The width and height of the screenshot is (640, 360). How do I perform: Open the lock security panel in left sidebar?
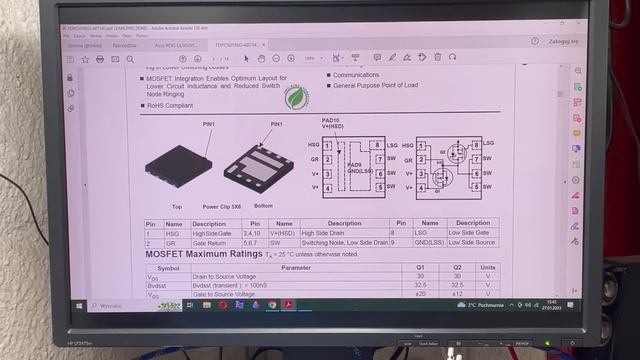click(x=70, y=78)
